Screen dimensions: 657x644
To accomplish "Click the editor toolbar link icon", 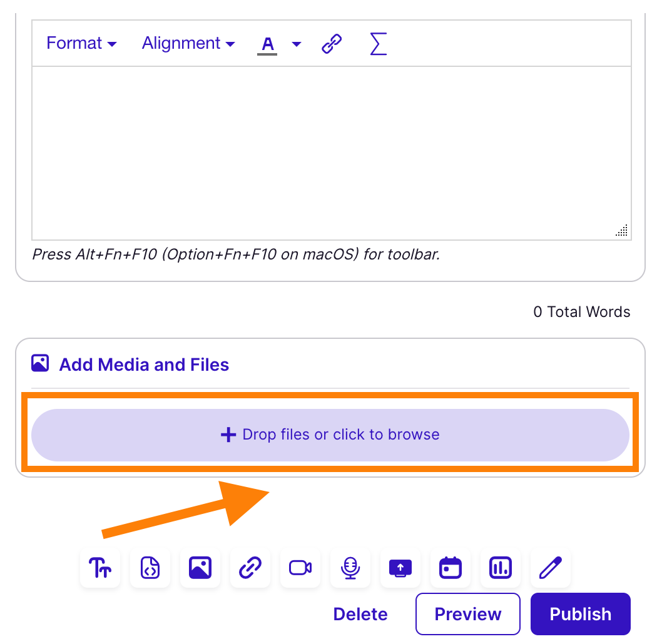I will pyautogui.click(x=332, y=44).
